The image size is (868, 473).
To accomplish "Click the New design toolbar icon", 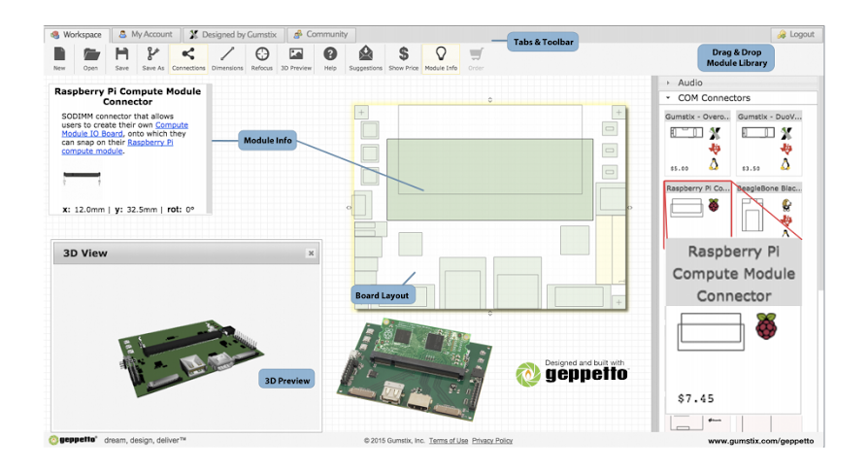I will pyautogui.click(x=59, y=58).
